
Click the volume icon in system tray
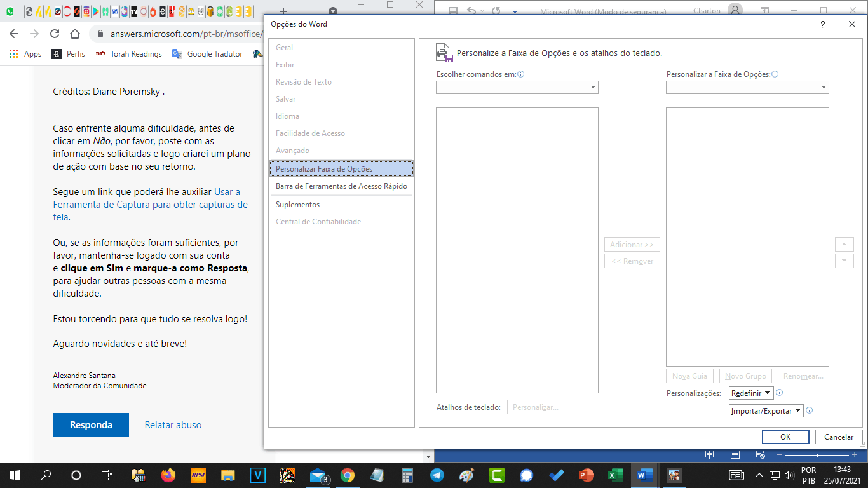point(789,475)
